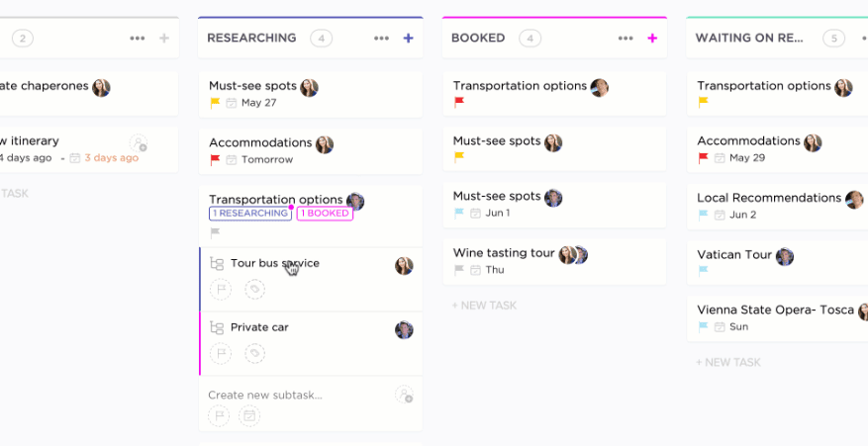Add a tag to Tour bus service

click(254, 290)
